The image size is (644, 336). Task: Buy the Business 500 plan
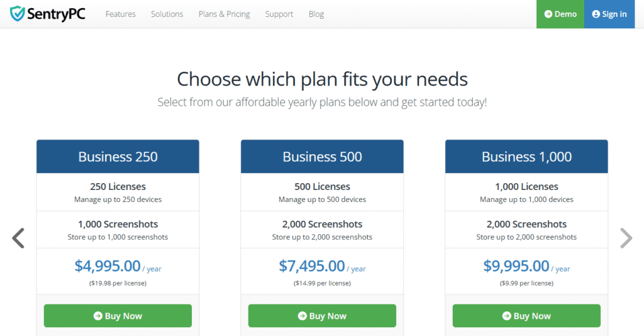coord(322,316)
